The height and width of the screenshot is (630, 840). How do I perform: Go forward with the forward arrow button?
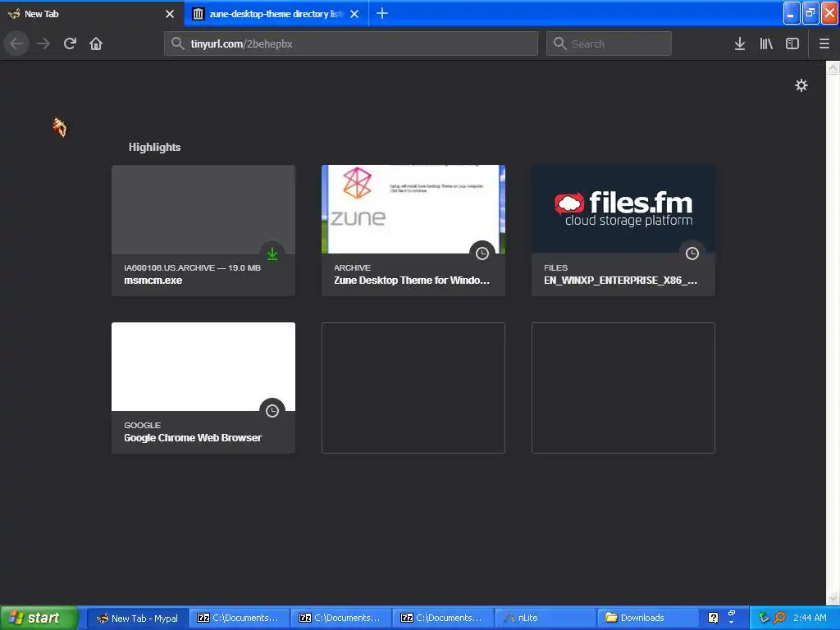43,43
